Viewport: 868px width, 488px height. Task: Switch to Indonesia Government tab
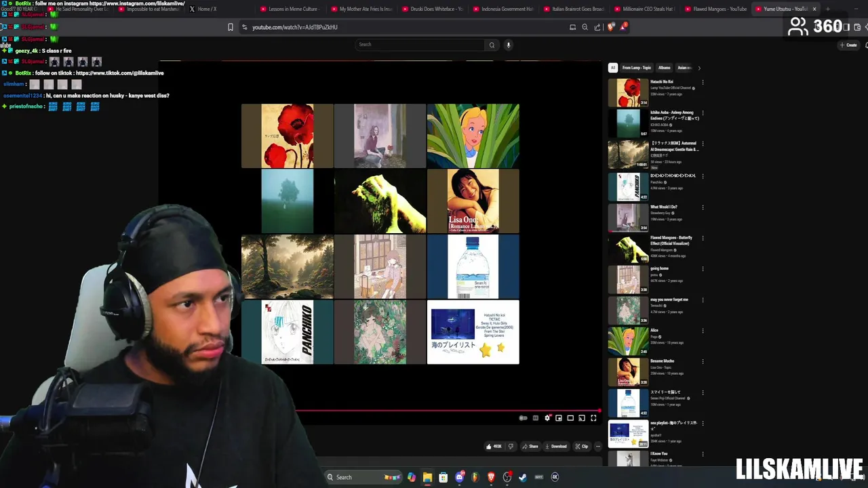click(x=505, y=9)
